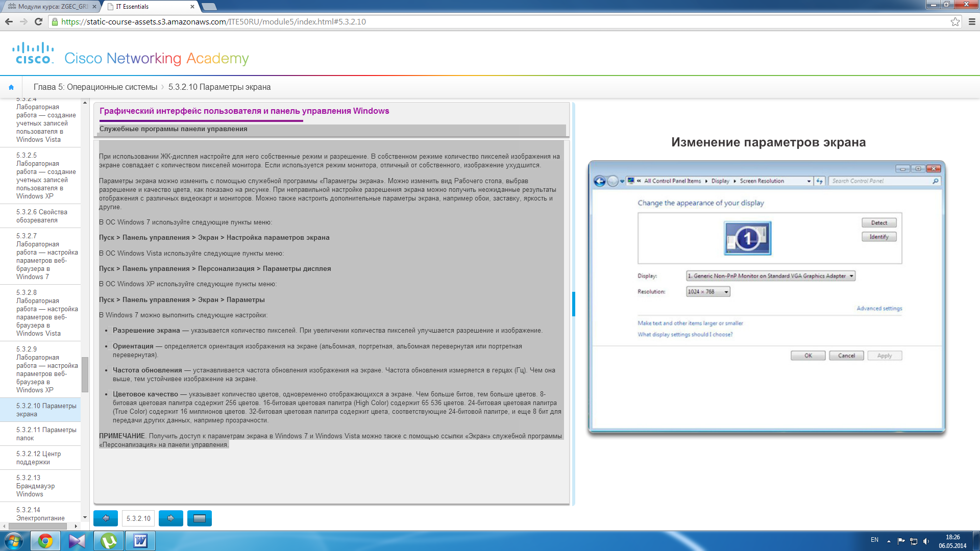Go to previous page blue arrow
The image size is (980, 551).
(106, 518)
